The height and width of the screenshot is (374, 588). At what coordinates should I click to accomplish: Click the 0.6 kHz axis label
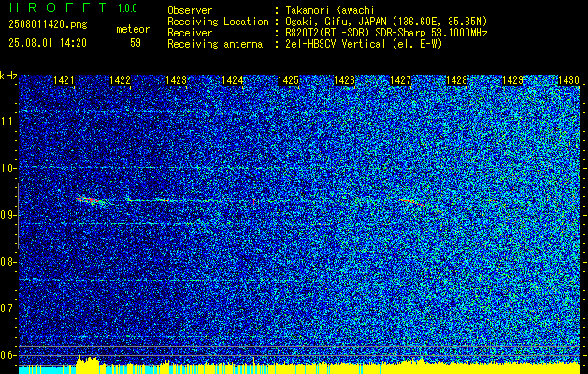click(7, 355)
